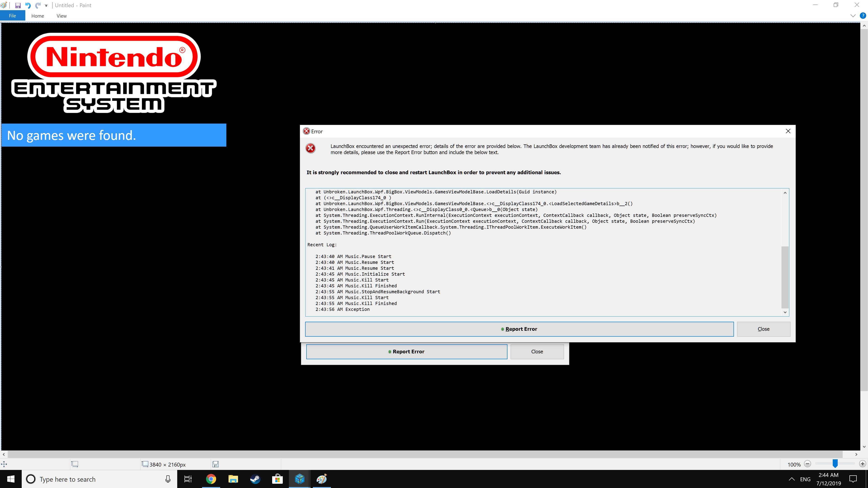
Task: Click the wide Report Error button
Action: 519,329
